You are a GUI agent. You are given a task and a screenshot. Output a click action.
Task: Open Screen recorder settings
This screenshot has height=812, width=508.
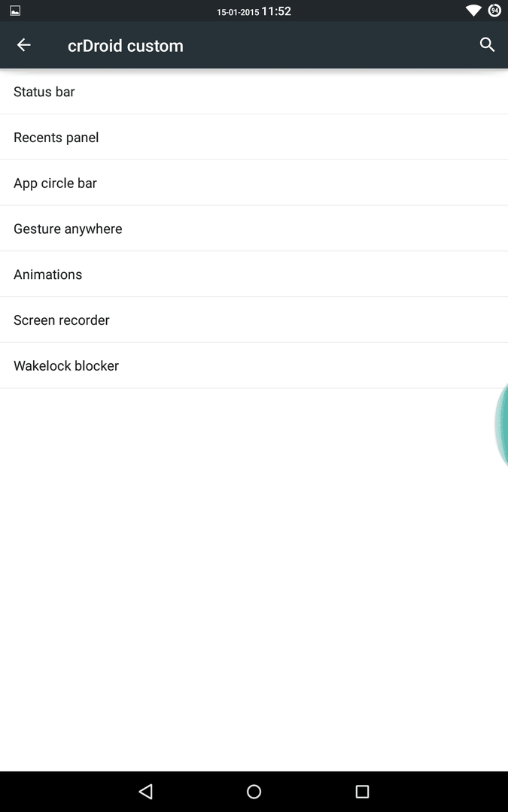(254, 320)
